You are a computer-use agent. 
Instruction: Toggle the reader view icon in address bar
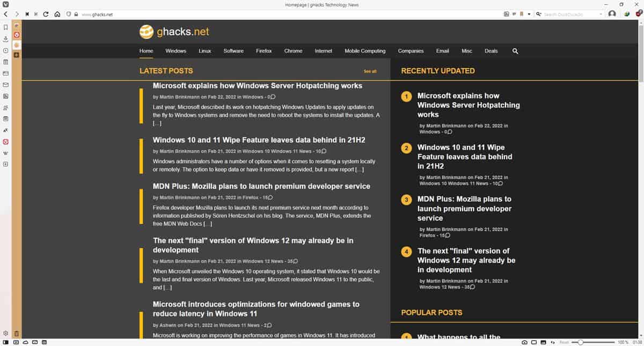[507, 14]
